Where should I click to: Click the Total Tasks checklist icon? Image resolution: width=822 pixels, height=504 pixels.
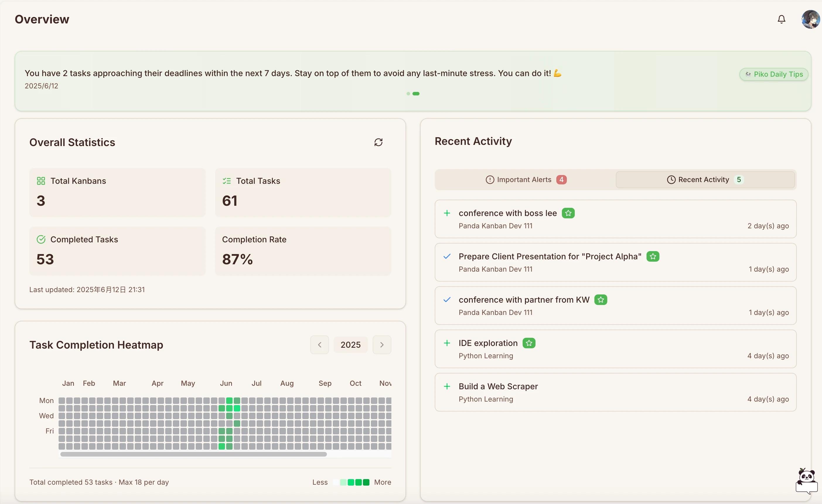tap(226, 181)
